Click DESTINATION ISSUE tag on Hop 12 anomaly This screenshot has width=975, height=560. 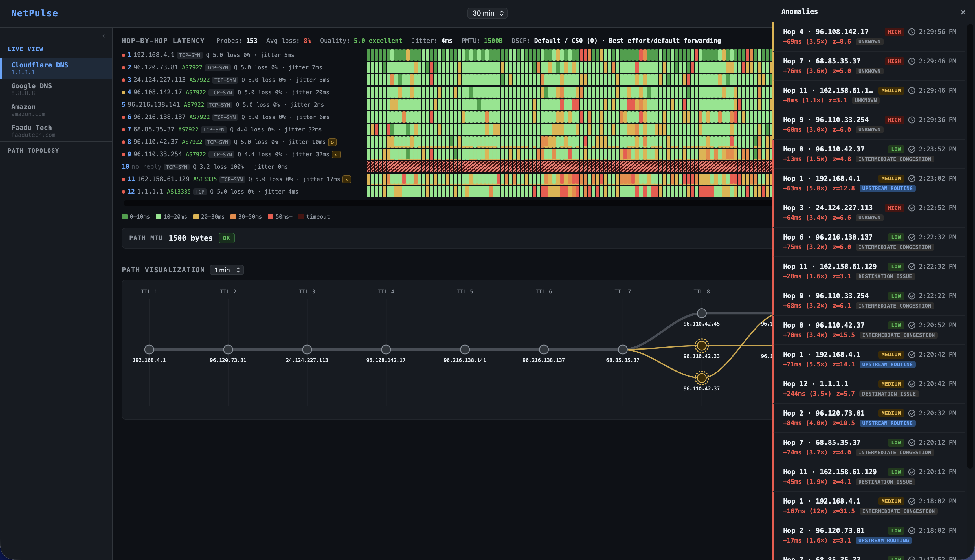click(x=889, y=394)
